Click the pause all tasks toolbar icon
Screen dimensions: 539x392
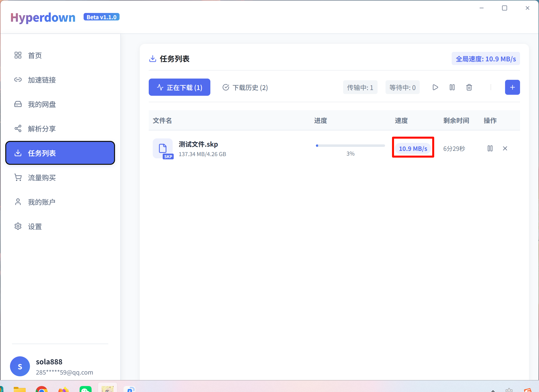coord(452,87)
